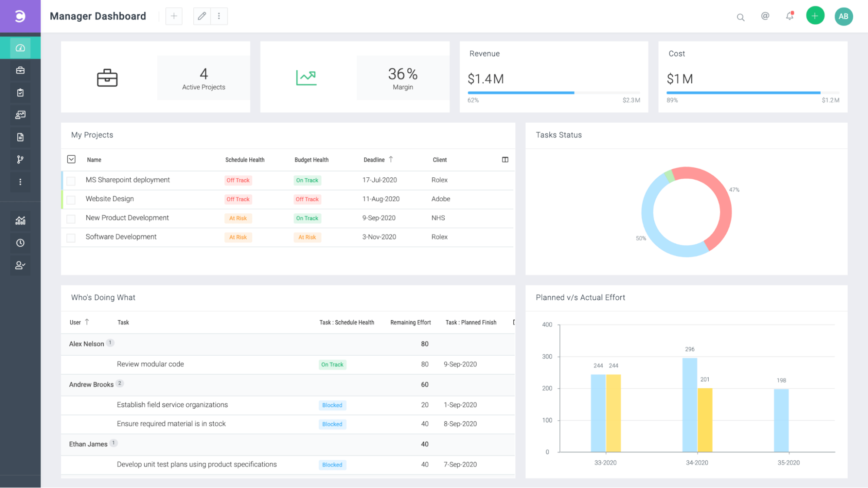Open the branch workflow icon in sidebar
868x488 pixels.
(20, 160)
